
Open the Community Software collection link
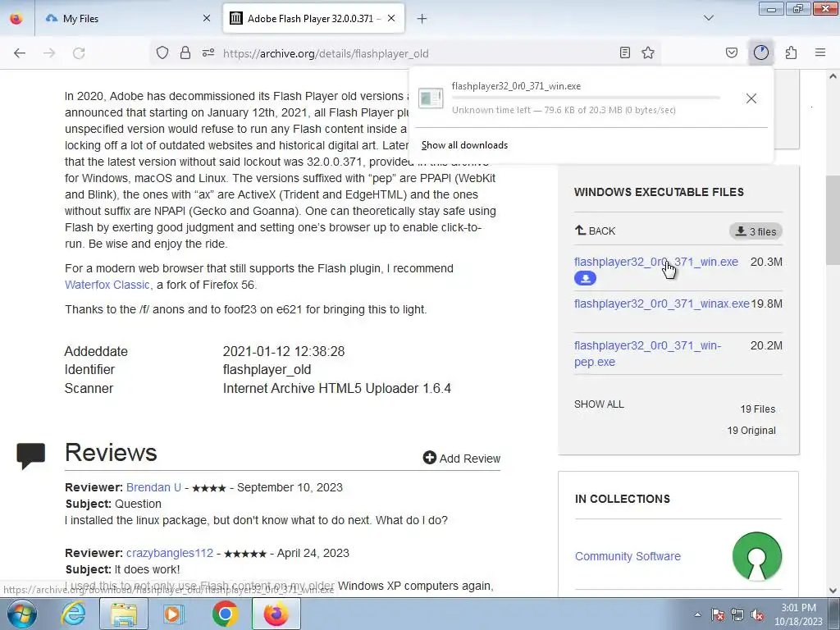click(x=628, y=556)
